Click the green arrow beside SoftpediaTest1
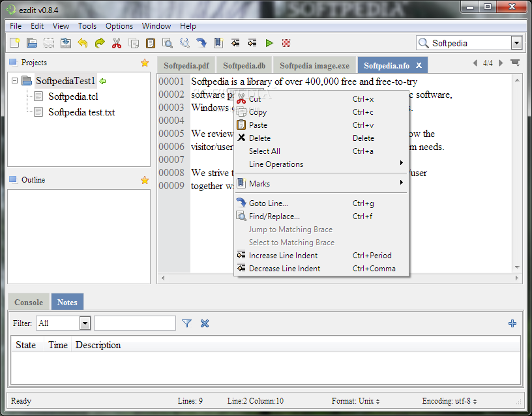 [102, 81]
